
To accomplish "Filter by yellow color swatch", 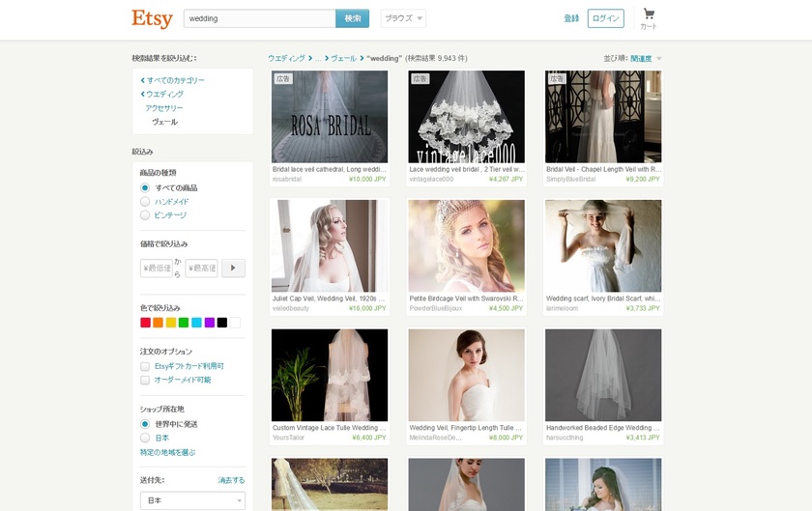I will [171, 323].
